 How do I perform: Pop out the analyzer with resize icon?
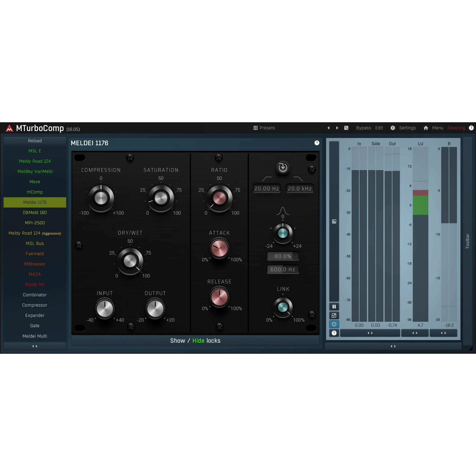pyautogui.click(x=334, y=316)
